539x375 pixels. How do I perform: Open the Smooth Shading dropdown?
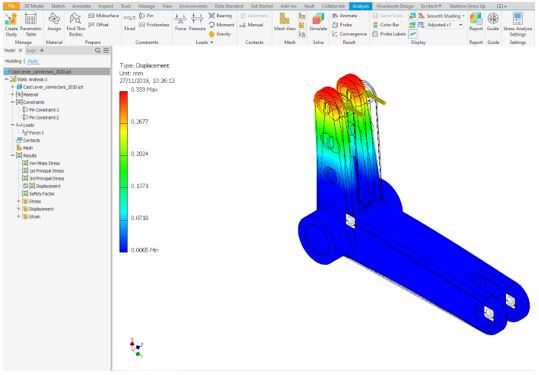pyautogui.click(x=463, y=16)
